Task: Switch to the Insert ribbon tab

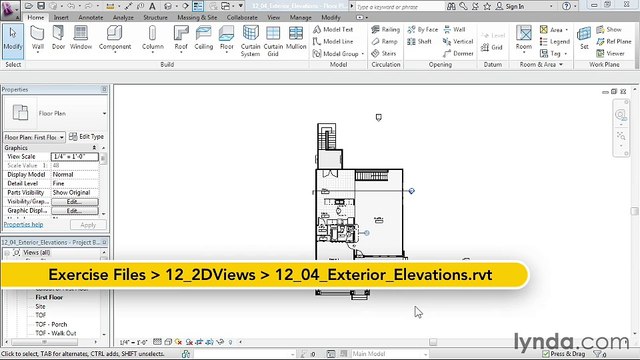Action: click(61, 18)
